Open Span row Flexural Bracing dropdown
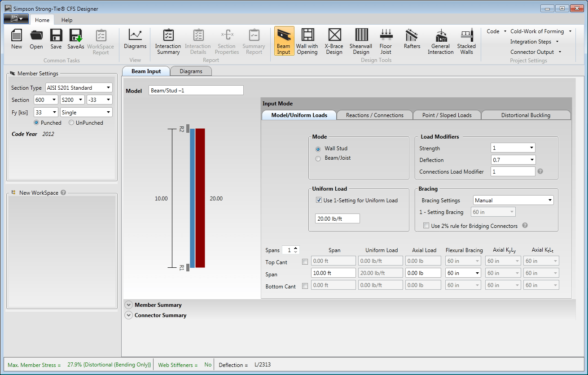 tap(463, 273)
